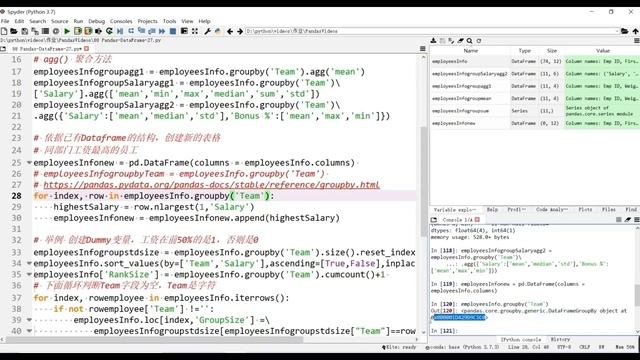640x360 pixels.
Task: Collapse the code fold arrow at line 34
Action: pyautogui.click(x=29, y=264)
